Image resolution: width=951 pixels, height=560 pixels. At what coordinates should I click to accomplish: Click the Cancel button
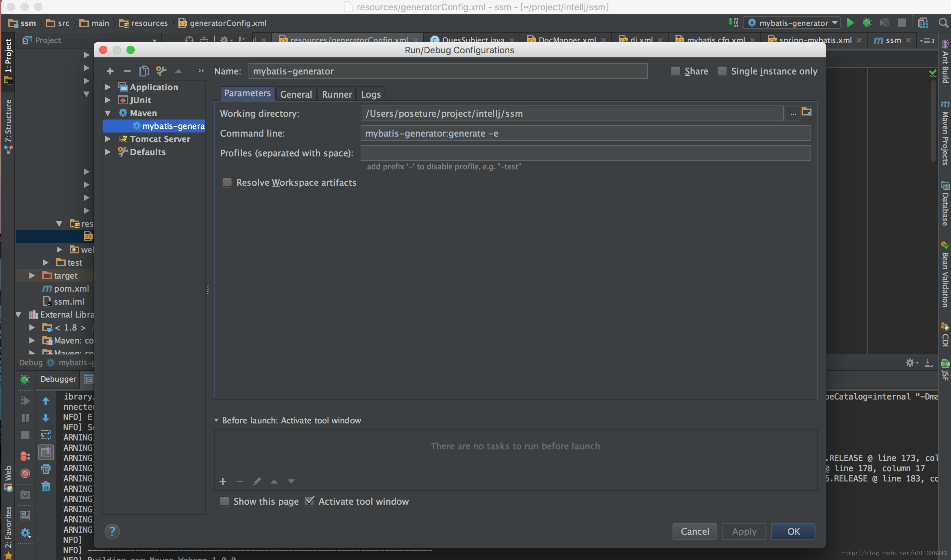coord(694,531)
